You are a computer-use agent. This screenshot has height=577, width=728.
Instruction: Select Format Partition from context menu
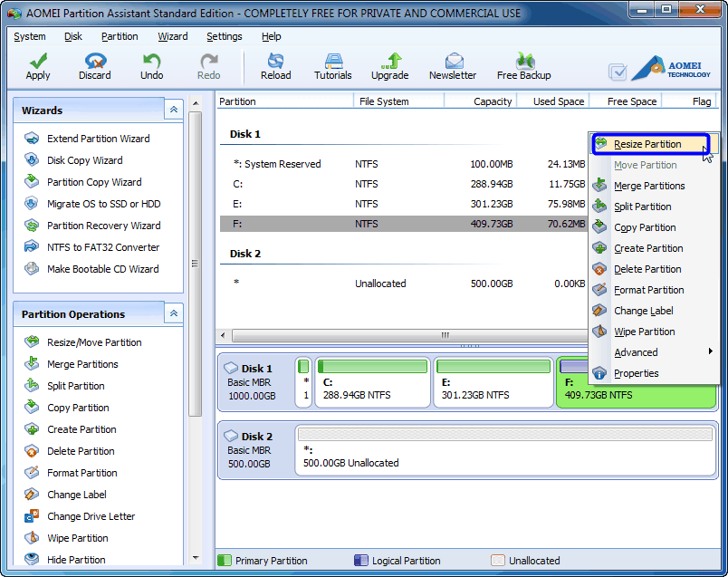tap(654, 290)
